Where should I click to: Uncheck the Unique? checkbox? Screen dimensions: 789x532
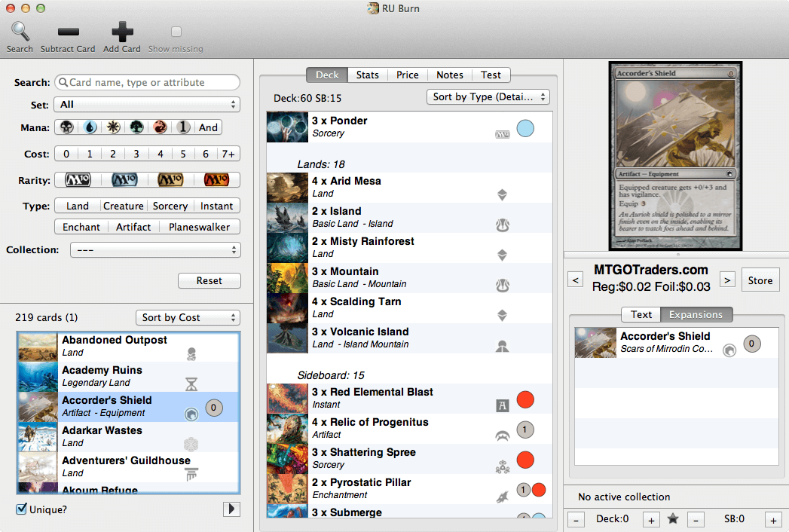(21, 509)
